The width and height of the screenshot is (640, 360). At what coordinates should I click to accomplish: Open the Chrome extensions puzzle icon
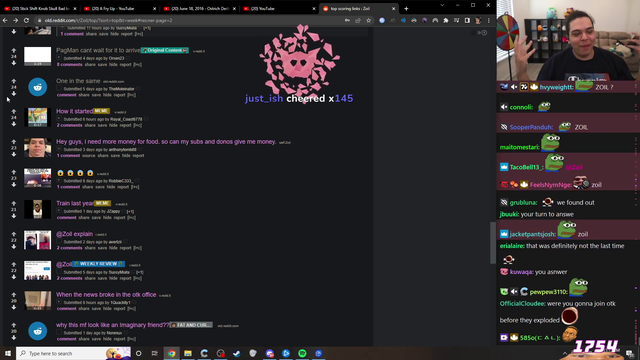(446, 20)
